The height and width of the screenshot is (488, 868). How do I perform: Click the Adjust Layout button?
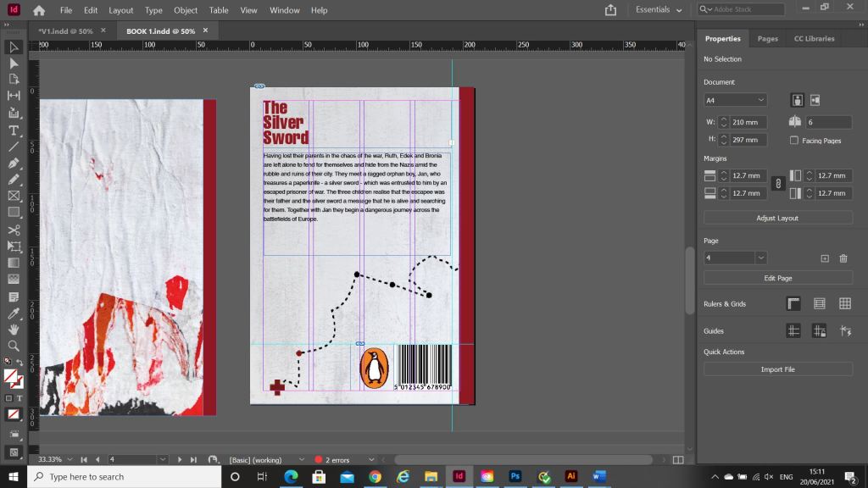point(777,218)
